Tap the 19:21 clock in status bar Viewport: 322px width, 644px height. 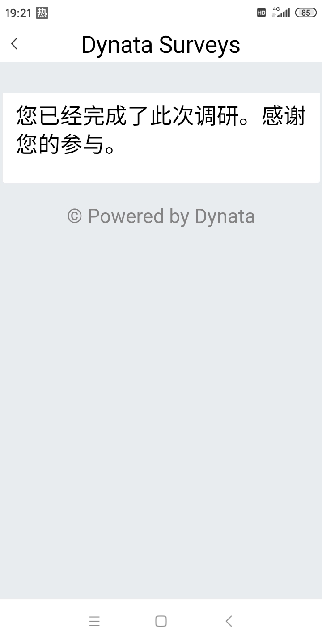pos(18,13)
